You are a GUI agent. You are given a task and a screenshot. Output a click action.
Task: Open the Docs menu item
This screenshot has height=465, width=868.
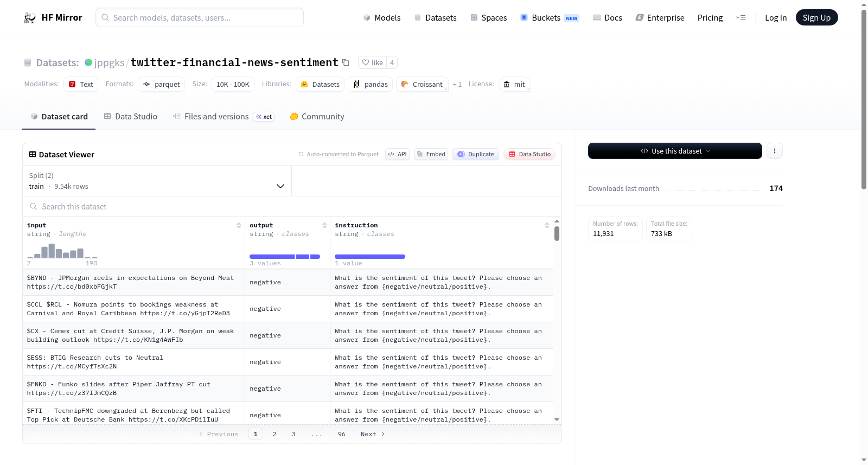608,17
